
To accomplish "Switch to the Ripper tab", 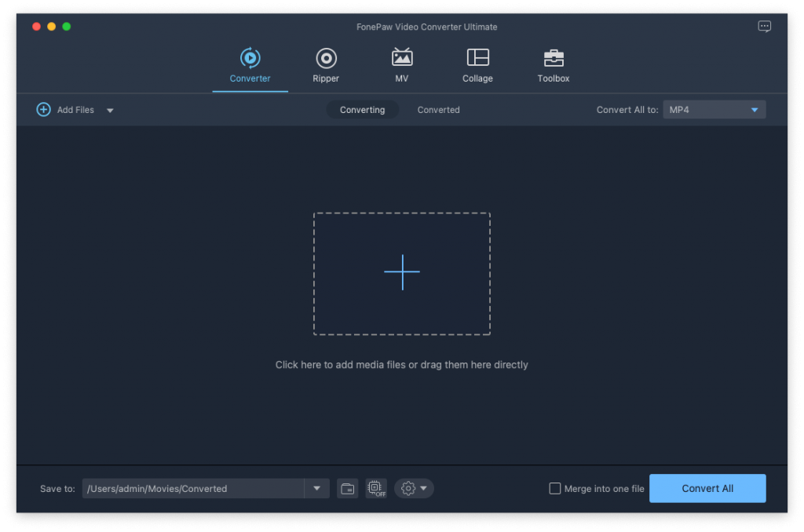I will tap(326, 66).
